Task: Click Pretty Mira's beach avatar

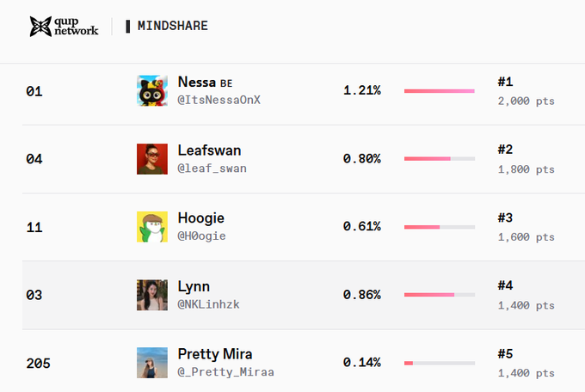Action: click(x=152, y=363)
